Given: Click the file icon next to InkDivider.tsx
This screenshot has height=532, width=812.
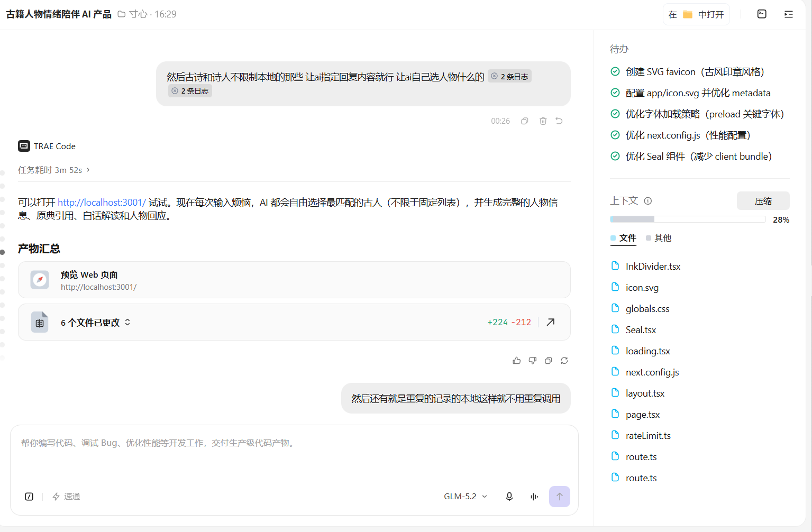Looking at the screenshot, I should tap(615, 265).
